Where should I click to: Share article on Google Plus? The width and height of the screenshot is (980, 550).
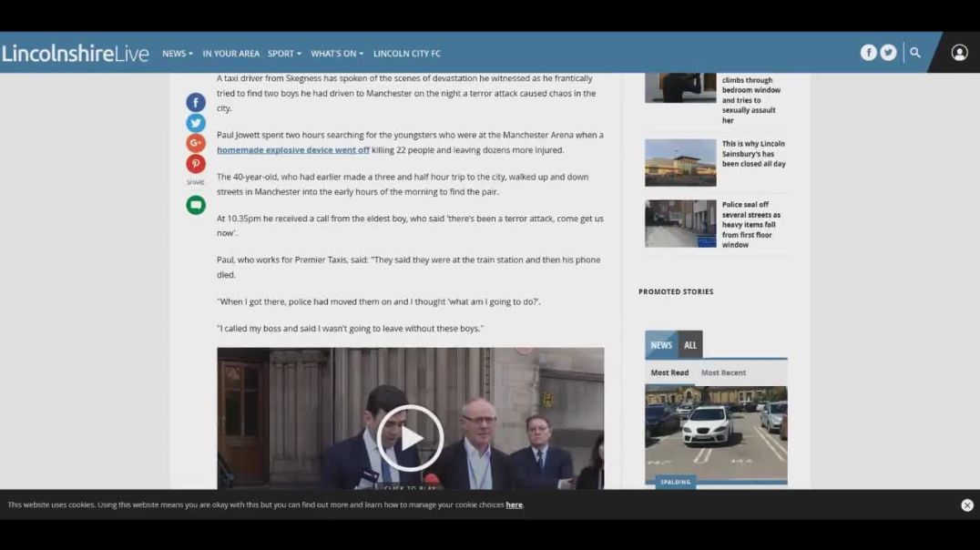[x=196, y=143]
